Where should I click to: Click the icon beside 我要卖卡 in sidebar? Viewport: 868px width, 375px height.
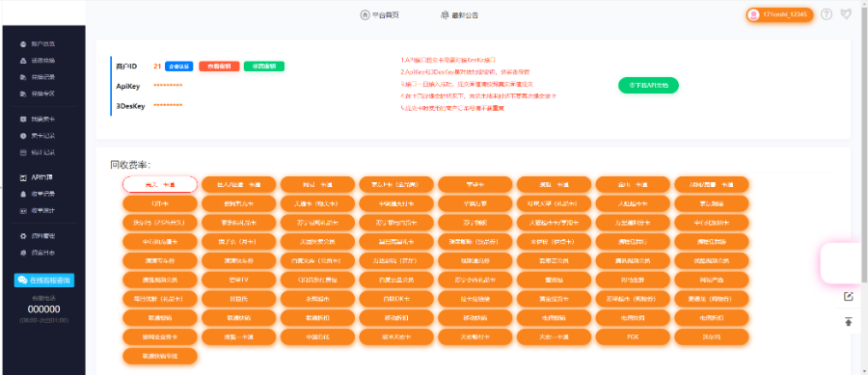[x=23, y=119]
